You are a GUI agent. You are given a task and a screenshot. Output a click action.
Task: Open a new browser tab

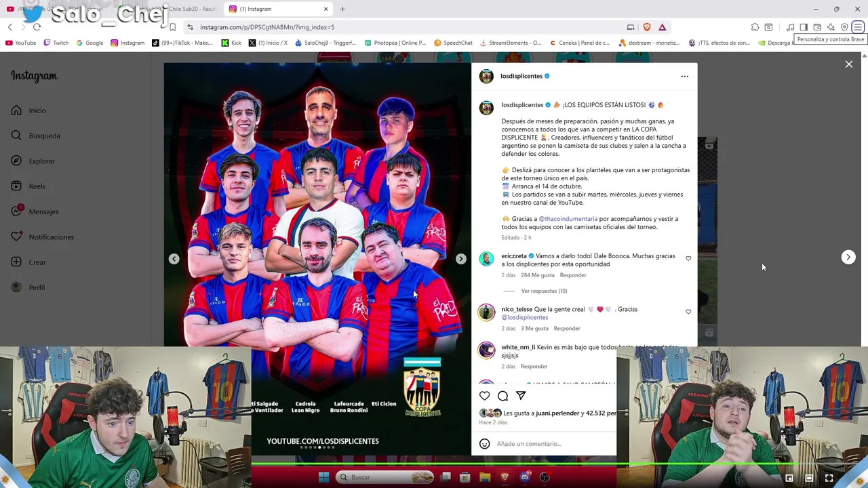(x=342, y=9)
